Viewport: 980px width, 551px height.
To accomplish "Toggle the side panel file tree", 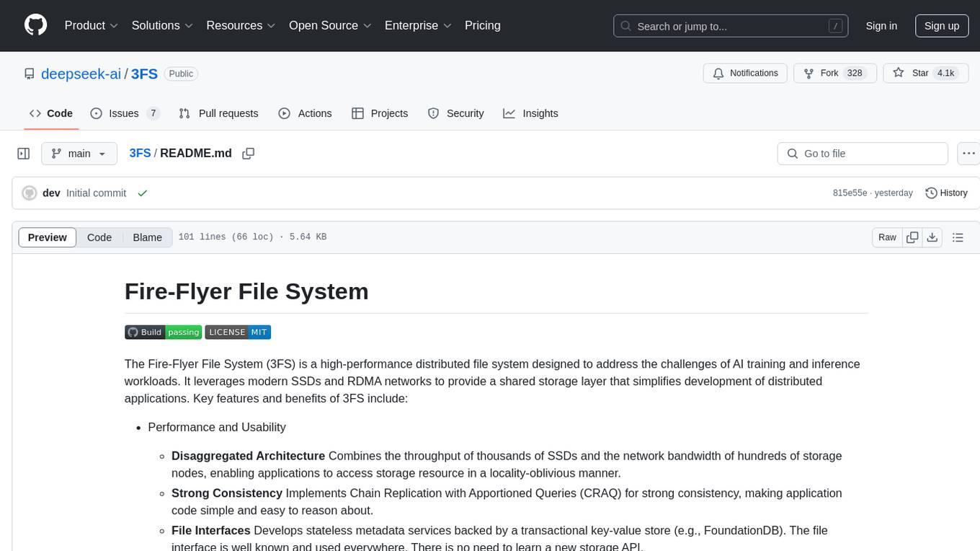I will 24,154.
